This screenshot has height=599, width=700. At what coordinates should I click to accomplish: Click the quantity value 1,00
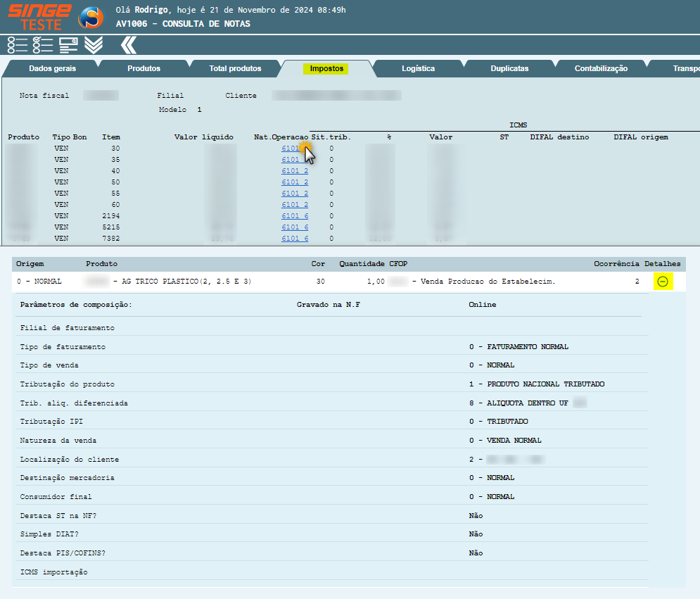376,282
